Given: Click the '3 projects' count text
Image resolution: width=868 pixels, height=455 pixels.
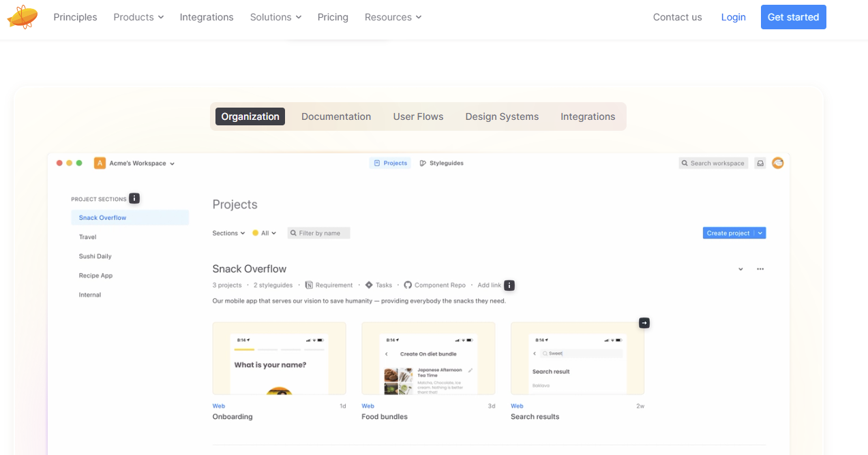Looking at the screenshot, I should pyautogui.click(x=227, y=285).
